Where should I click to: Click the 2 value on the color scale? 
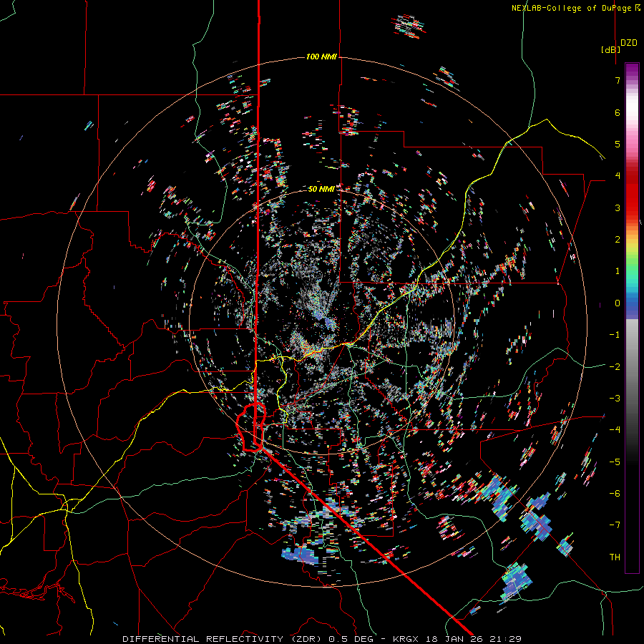pyautogui.click(x=618, y=240)
